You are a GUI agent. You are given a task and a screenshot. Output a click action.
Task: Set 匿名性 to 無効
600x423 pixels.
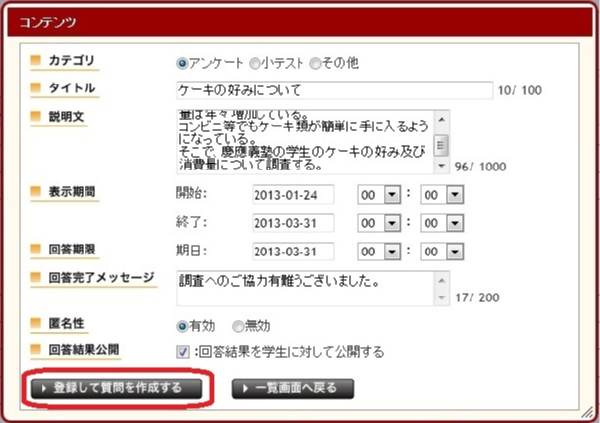(x=237, y=326)
